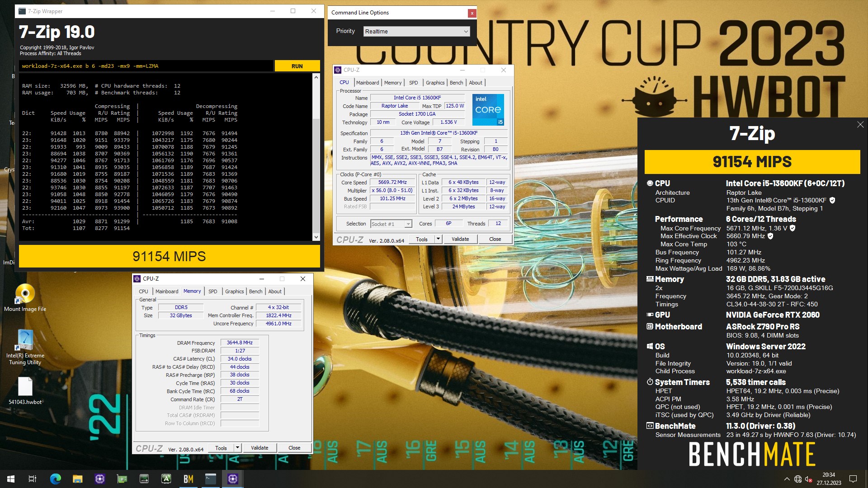This screenshot has height=488, width=868.
Task: Open the memory chip taskbar icon
Action: point(144,479)
